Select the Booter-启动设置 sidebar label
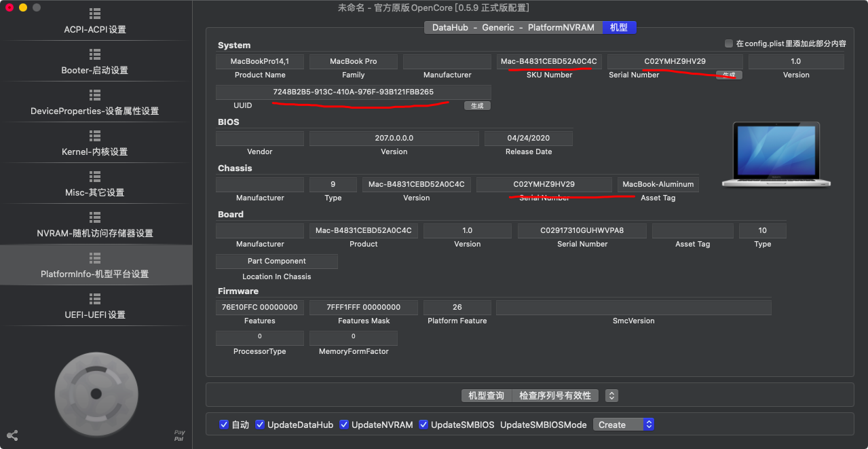Screen dimensions: 868x449 pos(95,71)
